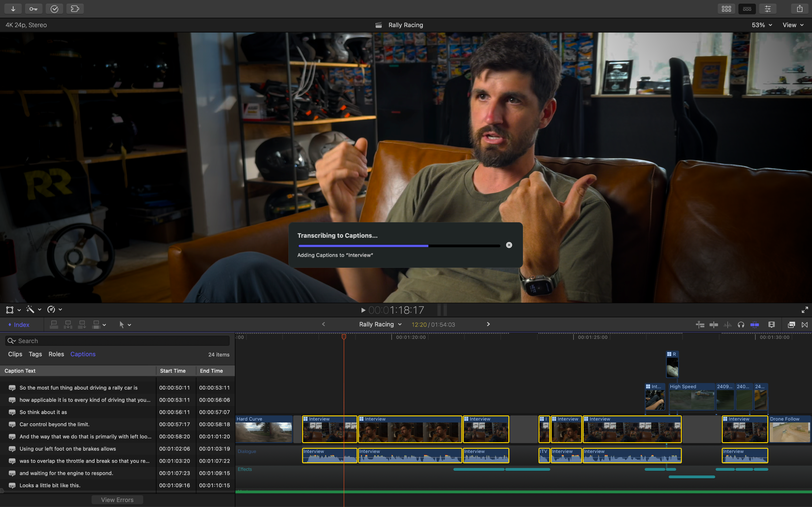Screen dimensions: 812x507
Task: Toggle the timeline snapping button
Action: (x=754, y=324)
